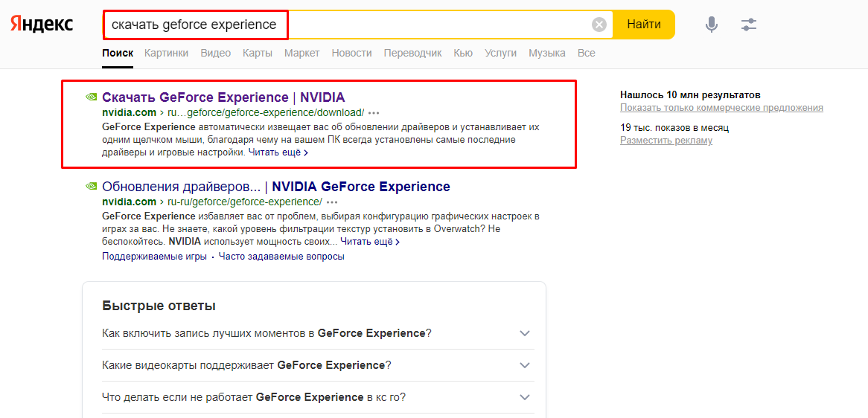
Task: Open the Поддерживаемые игры sitelink
Action: 154,257
